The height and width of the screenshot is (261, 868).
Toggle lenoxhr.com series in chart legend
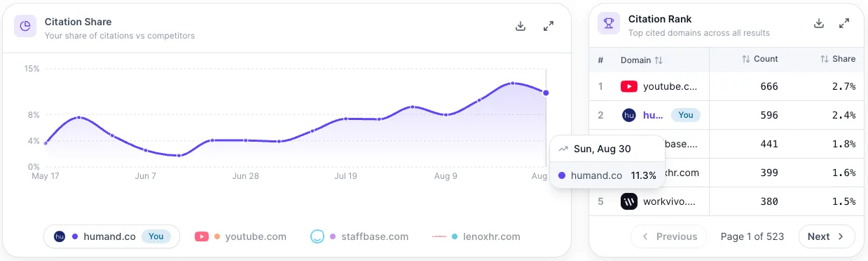(476, 236)
